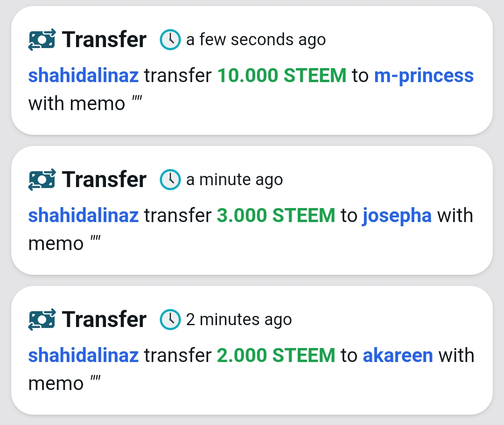Click the 10.000 STEEM amount
Viewport: 504px width, 425px height.
pos(282,75)
